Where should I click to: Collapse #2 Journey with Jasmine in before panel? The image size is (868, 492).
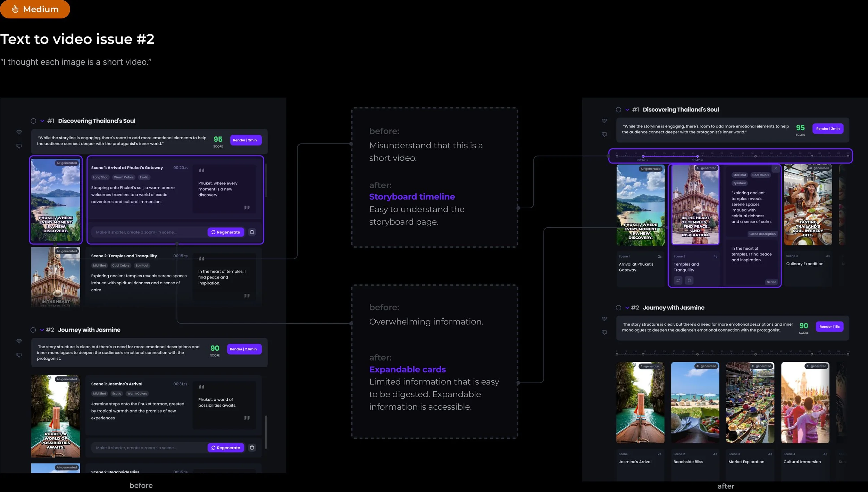[x=42, y=330]
